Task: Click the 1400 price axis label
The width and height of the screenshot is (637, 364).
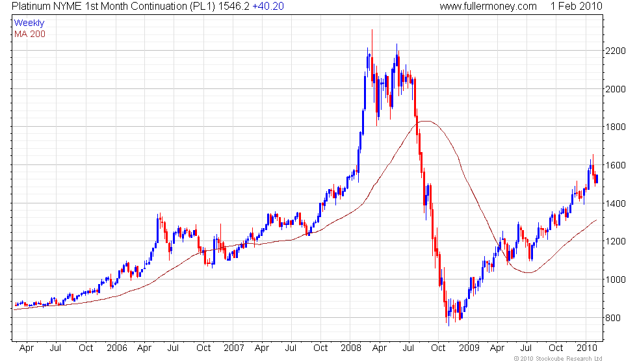Action: pos(616,203)
